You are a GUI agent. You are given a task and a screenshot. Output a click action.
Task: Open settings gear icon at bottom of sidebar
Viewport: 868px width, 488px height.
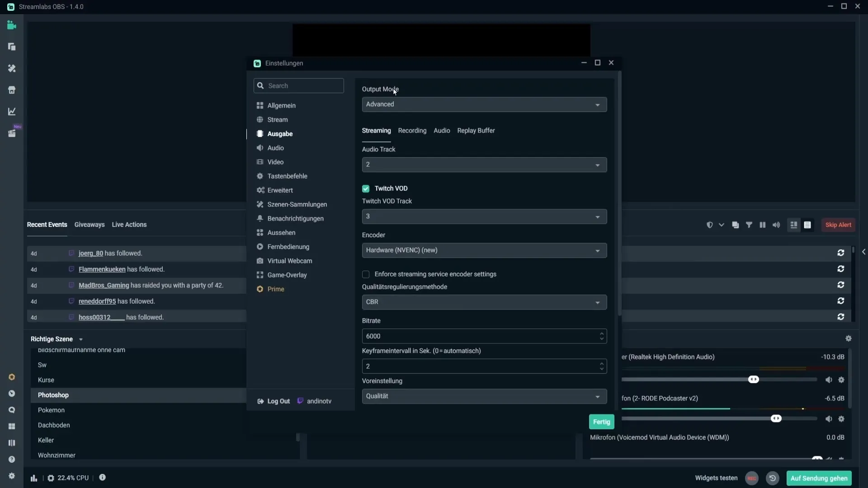(x=12, y=476)
